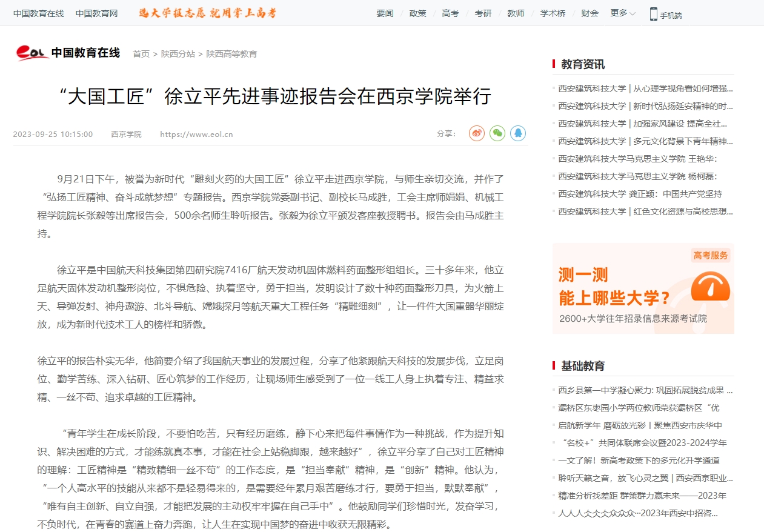Click the 测一测能上哪些大学 banner
Image resolution: width=764 pixels, height=532 pixels.
coord(643,288)
